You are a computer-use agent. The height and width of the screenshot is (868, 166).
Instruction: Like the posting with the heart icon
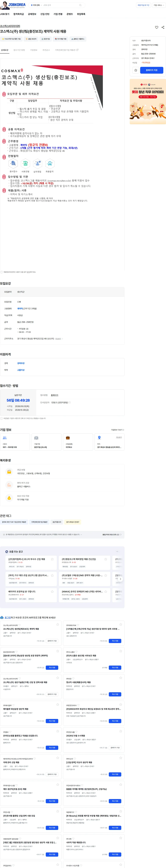coord(157,27)
